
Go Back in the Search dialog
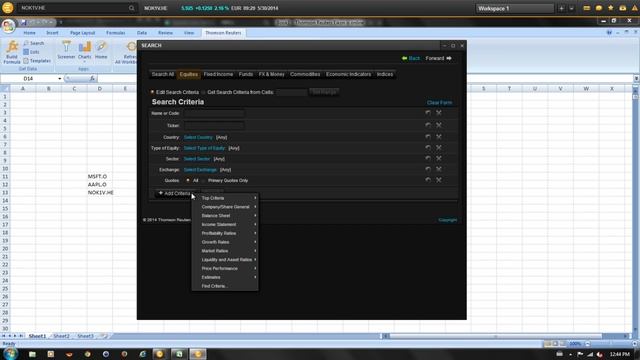click(411, 58)
